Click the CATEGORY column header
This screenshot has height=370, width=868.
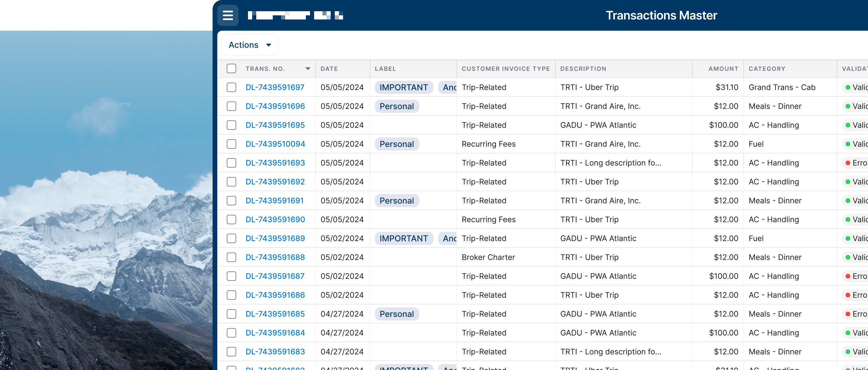point(767,68)
